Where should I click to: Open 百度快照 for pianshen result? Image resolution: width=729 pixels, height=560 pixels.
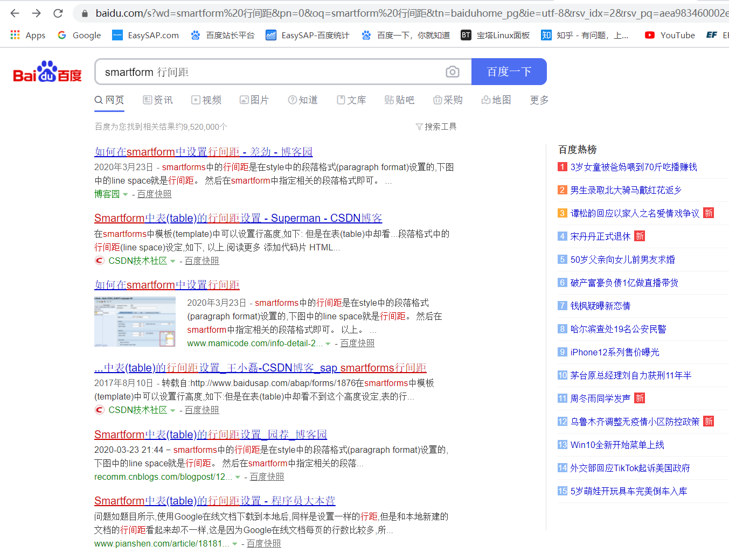tap(263, 543)
